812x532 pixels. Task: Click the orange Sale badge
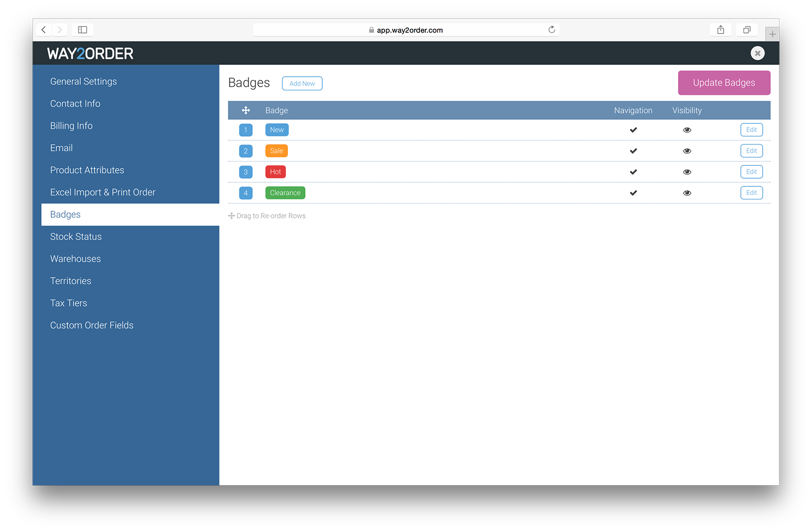click(x=277, y=151)
